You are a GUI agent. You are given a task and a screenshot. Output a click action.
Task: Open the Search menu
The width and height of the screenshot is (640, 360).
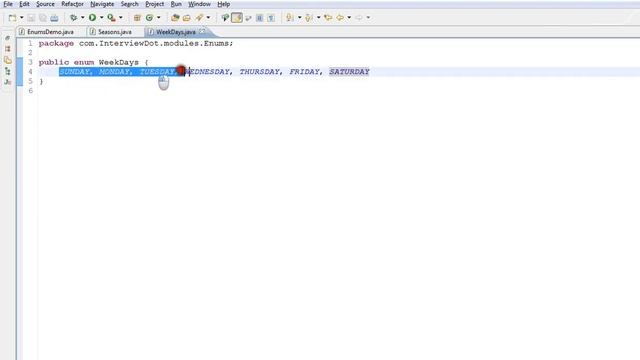point(129,4)
